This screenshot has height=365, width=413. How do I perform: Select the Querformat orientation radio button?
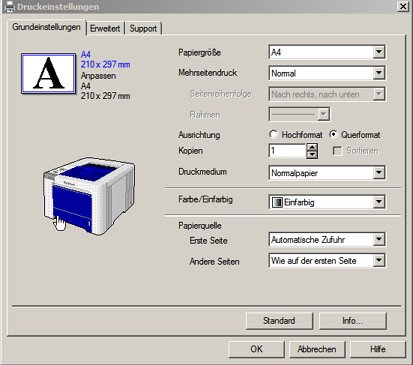click(333, 134)
